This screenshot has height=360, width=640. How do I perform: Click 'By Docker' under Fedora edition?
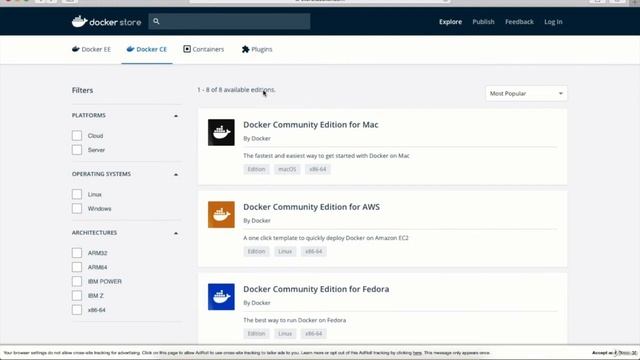257,303
